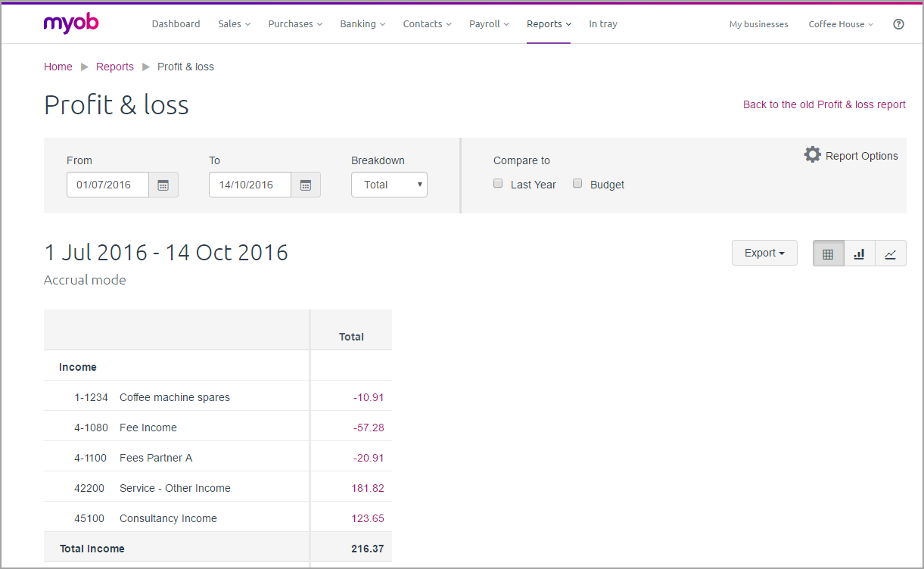924x569 pixels.
Task: Enable the Last Year comparison checkbox
Action: (x=497, y=183)
